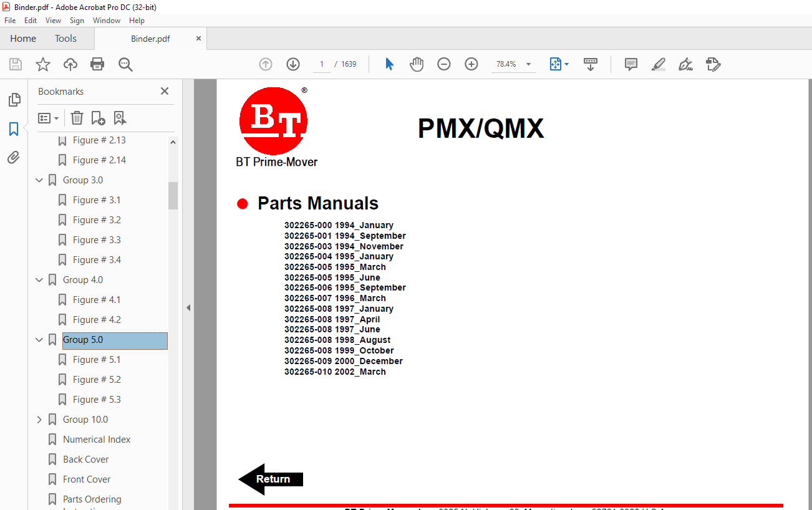Collapse the navigation pane divider arrow
The height and width of the screenshot is (510, 812).
point(188,307)
